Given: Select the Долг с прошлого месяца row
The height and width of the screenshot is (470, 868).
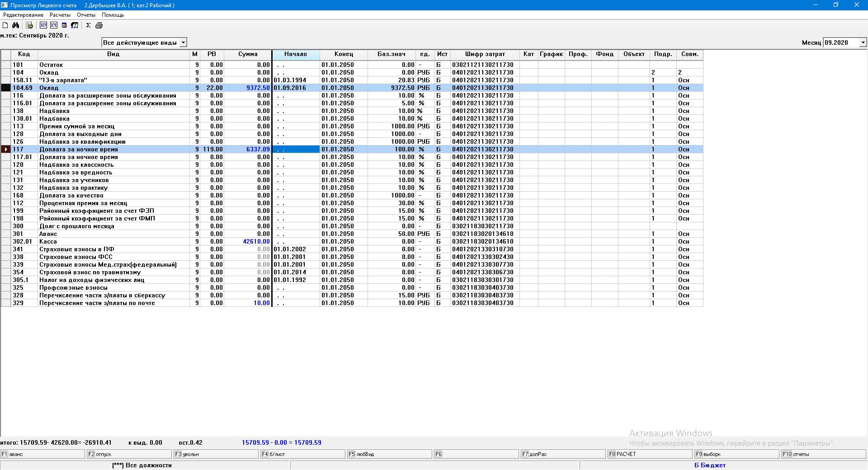Looking at the screenshot, I should point(352,226).
